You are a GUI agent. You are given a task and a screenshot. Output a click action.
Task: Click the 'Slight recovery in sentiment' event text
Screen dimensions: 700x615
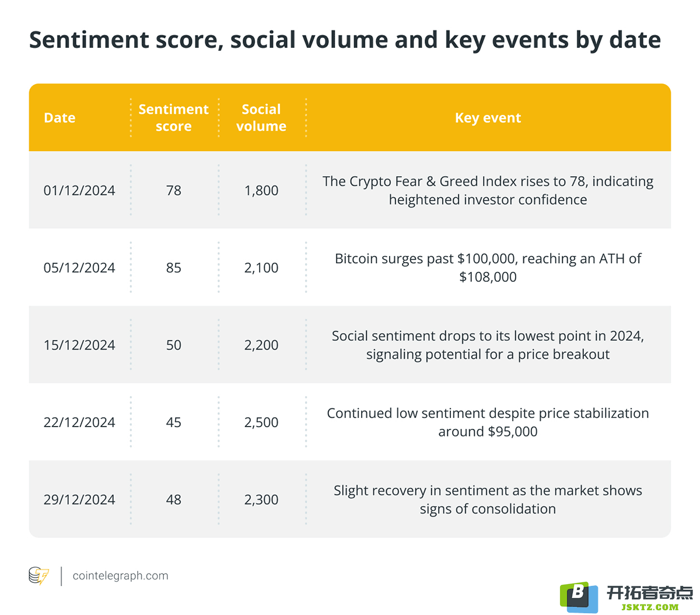pyautogui.click(x=488, y=500)
